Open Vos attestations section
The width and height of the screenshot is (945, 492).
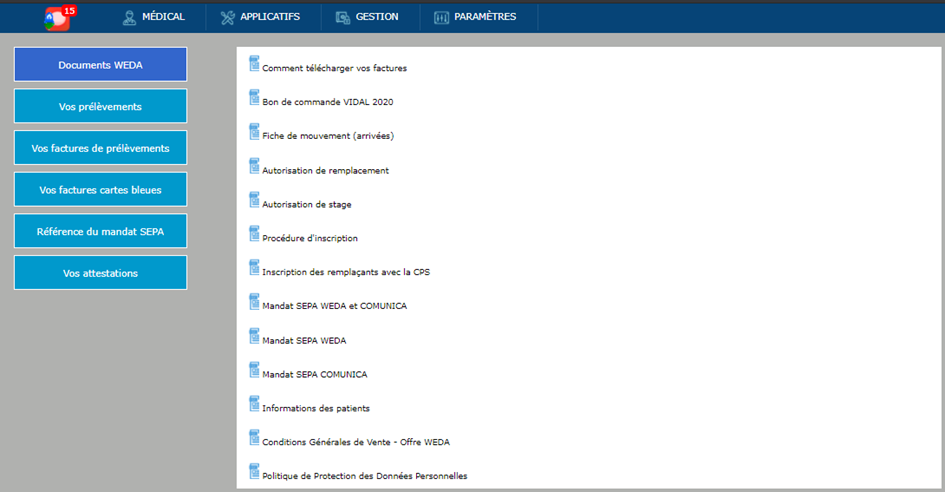(x=100, y=273)
